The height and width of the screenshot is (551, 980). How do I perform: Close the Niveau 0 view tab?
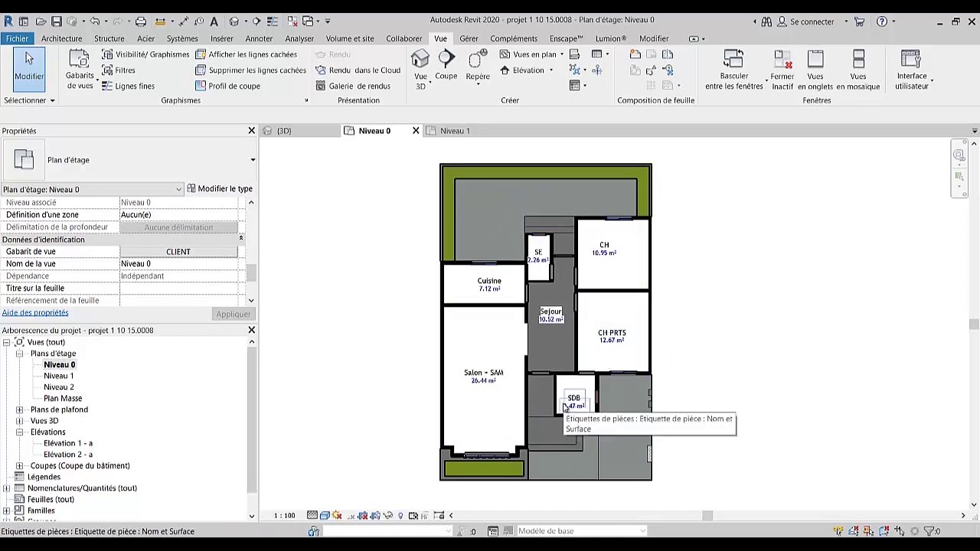coord(416,131)
